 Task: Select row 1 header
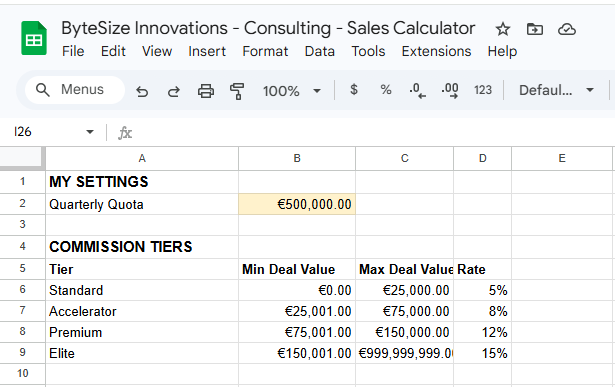tap(22, 182)
